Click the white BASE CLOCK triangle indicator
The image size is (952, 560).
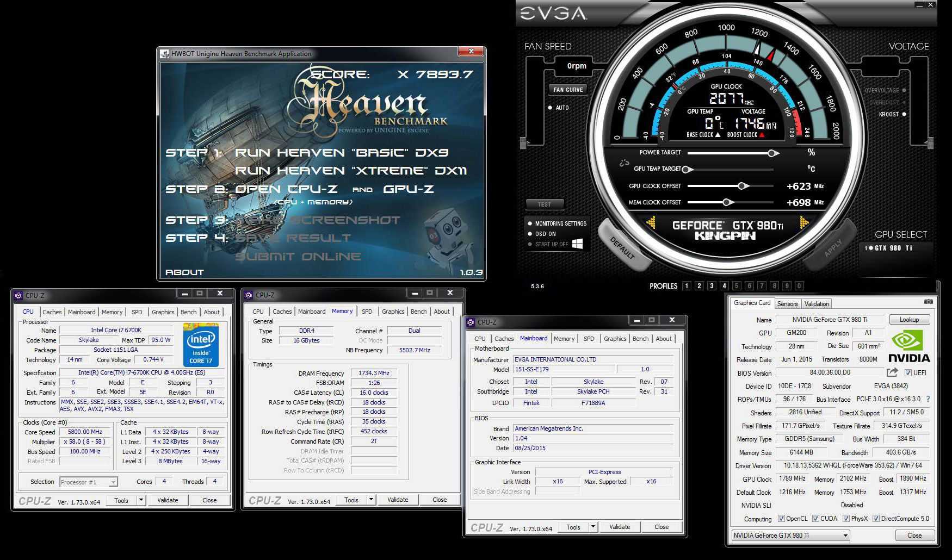click(x=718, y=134)
